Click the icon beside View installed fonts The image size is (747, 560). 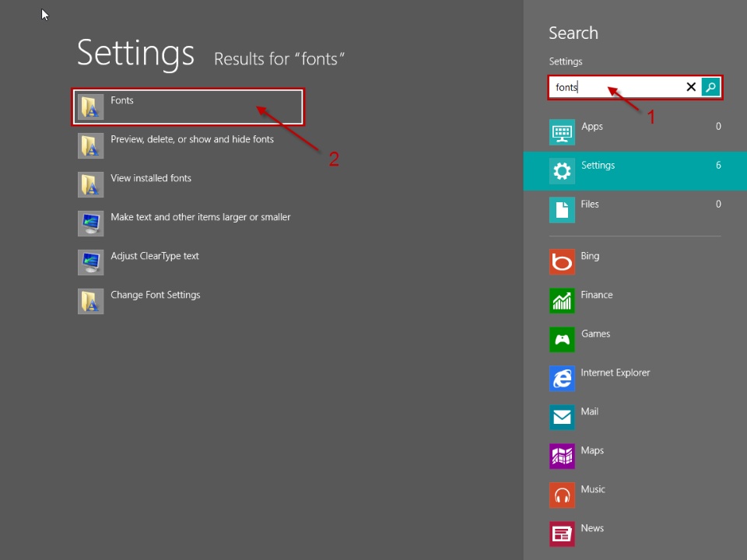point(90,184)
